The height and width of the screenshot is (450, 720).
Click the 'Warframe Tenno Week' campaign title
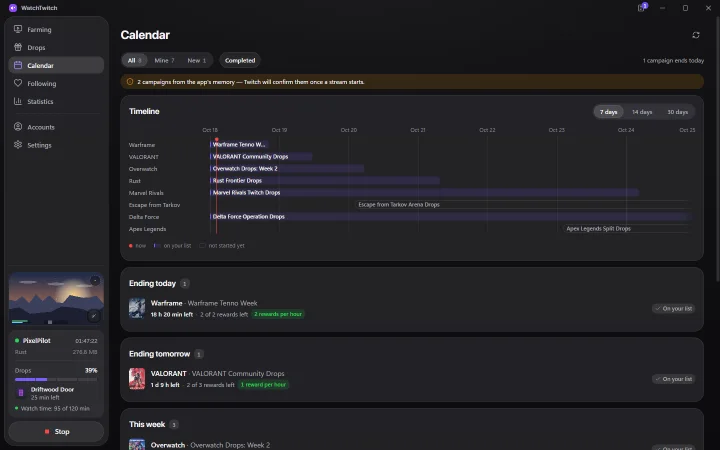pos(222,303)
